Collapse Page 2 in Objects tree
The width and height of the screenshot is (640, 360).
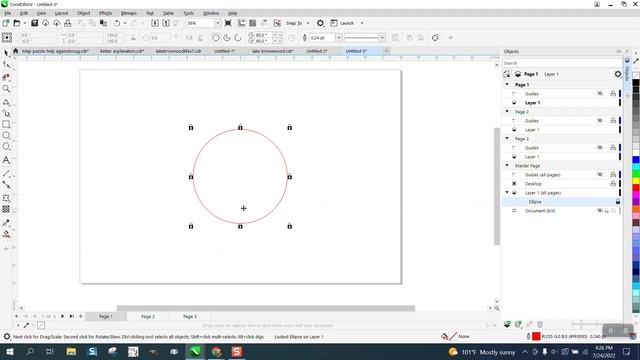pyautogui.click(x=507, y=111)
